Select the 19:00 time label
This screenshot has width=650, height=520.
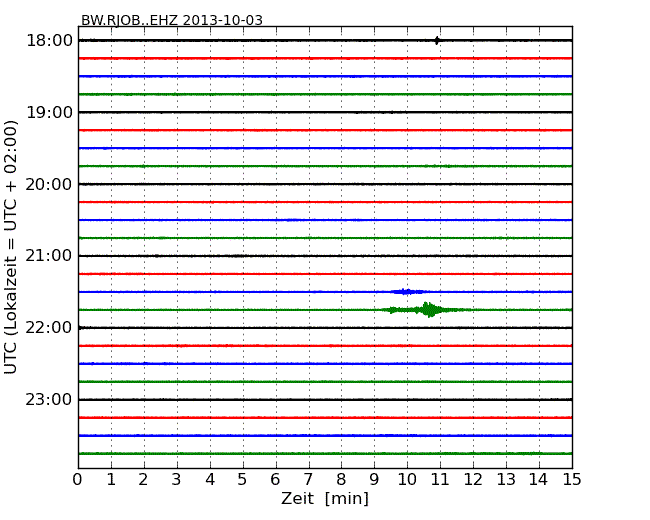point(49,112)
